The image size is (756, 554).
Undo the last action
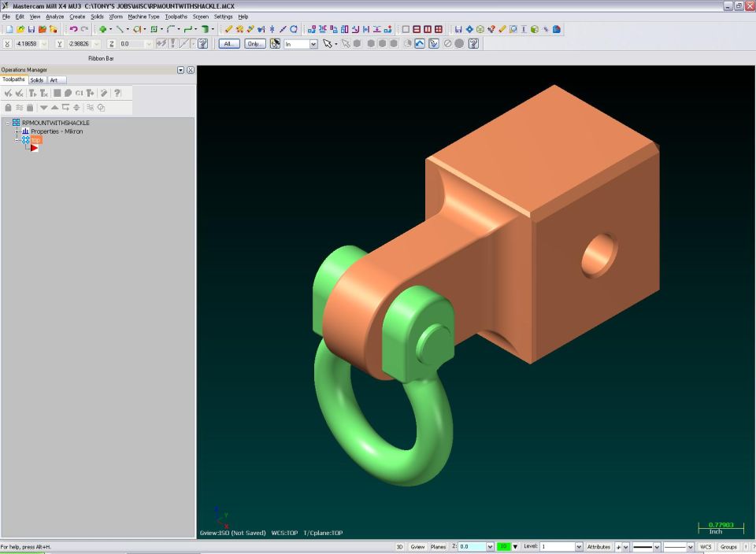click(73, 29)
